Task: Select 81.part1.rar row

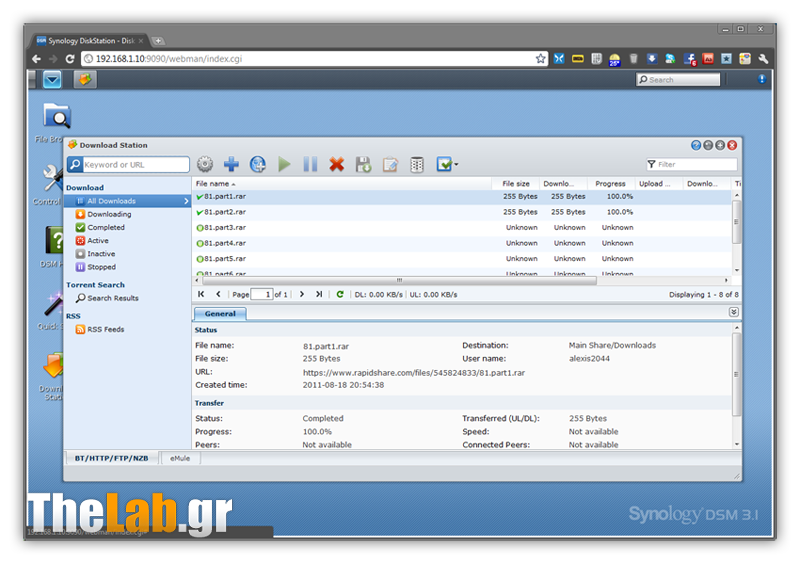Action: pos(462,197)
